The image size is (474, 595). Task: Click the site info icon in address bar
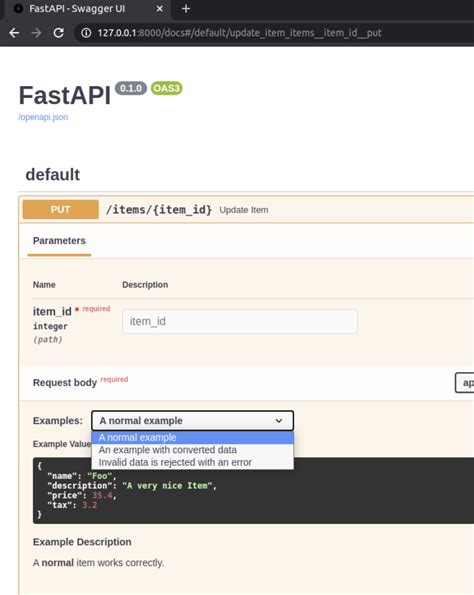pos(86,33)
